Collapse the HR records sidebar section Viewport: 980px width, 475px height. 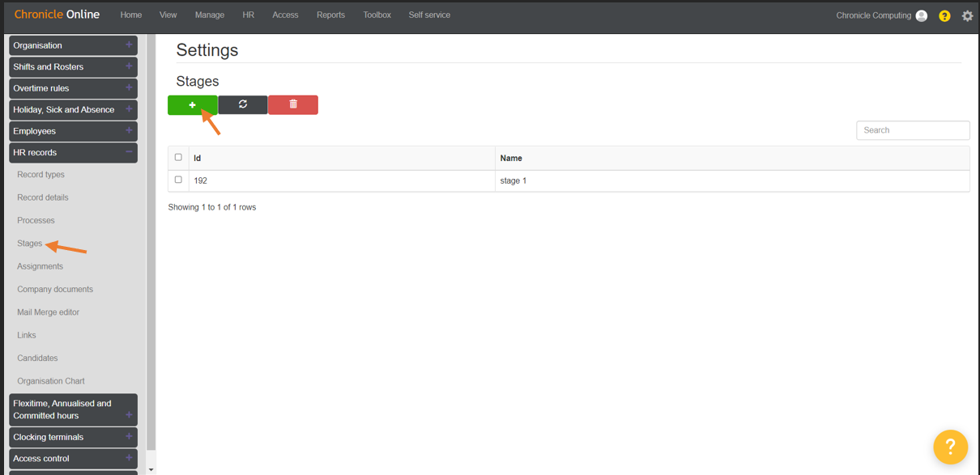(x=73, y=152)
